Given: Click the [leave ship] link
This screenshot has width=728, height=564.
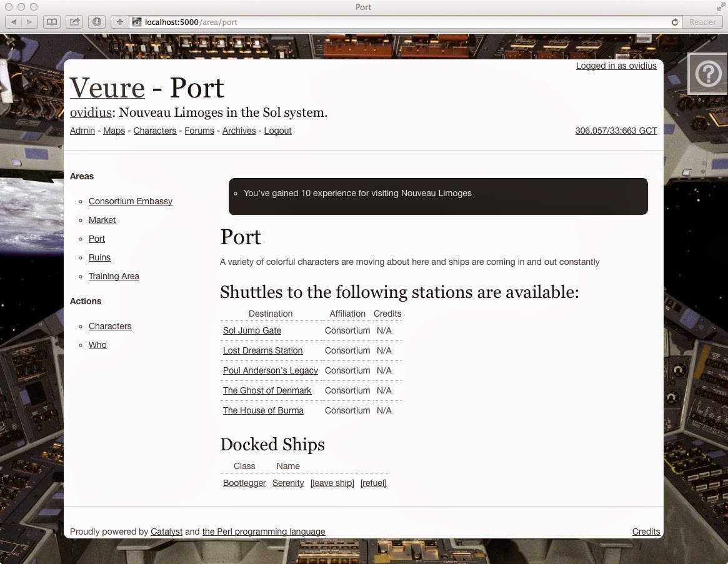Looking at the screenshot, I should [332, 483].
